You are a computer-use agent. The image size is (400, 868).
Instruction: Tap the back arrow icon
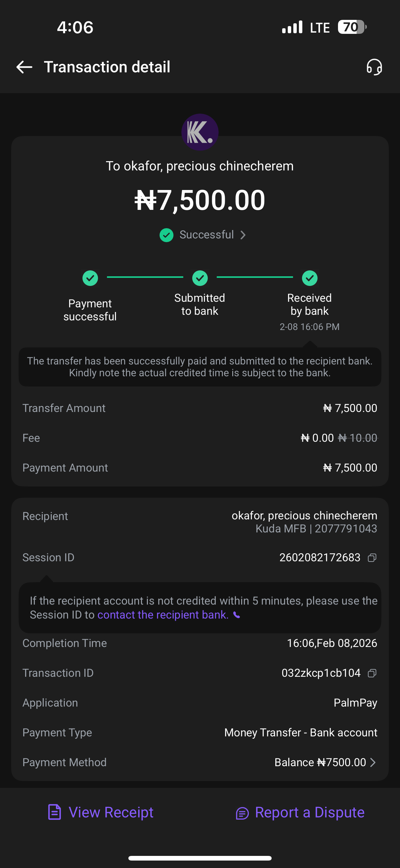(24, 67)
